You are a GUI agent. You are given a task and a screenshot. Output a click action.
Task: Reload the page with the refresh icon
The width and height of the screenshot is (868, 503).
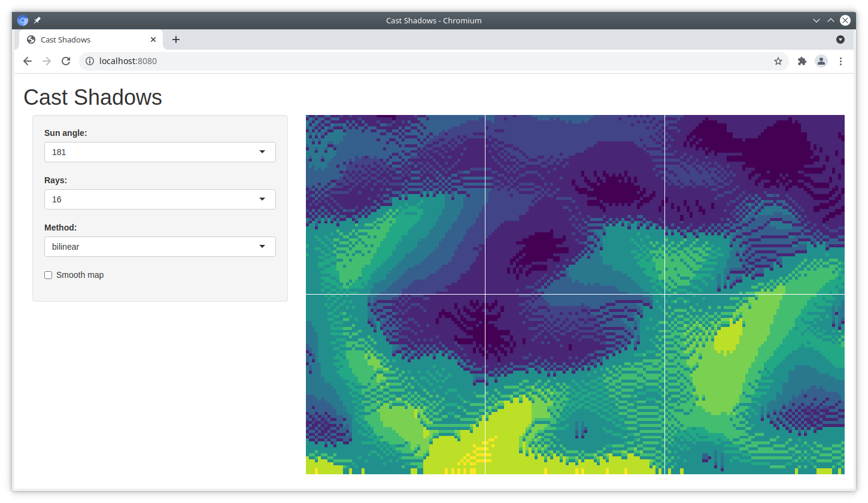(x=66, y=61)
